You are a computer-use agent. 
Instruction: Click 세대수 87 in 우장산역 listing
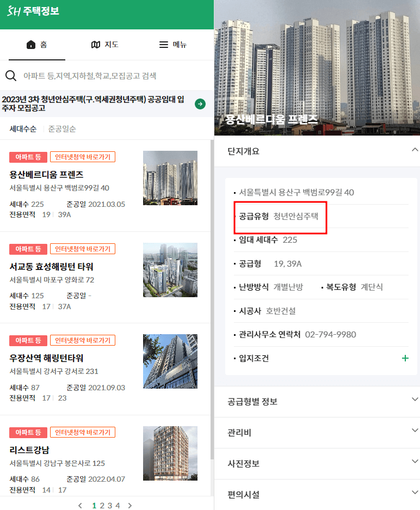click(x=24, y=388)
